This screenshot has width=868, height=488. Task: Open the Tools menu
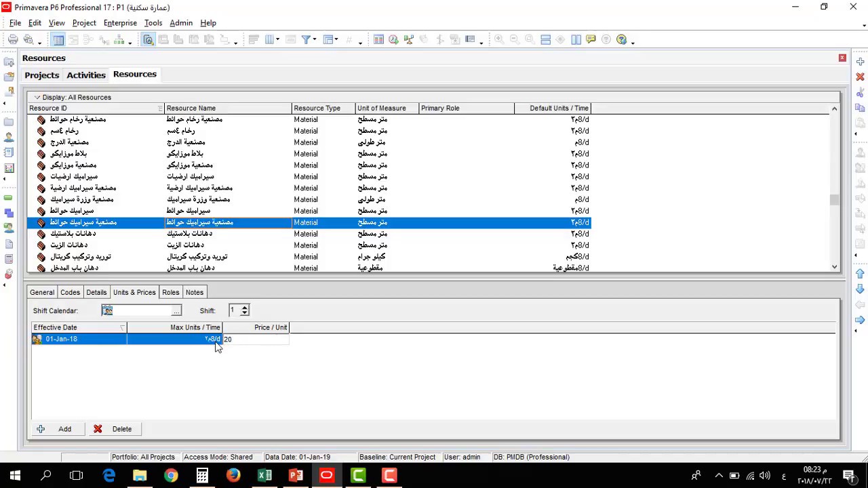(153, 23)
